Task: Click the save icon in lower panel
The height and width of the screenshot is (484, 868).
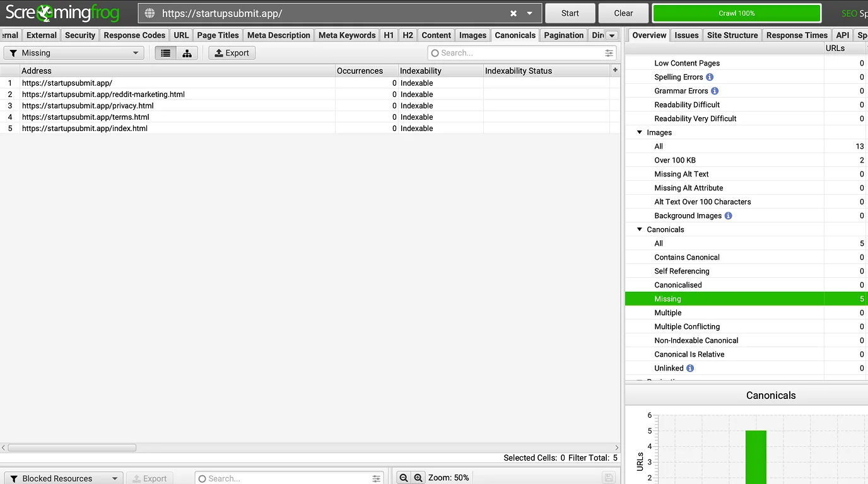Action: pyautogui.click(x=608, y=478)
